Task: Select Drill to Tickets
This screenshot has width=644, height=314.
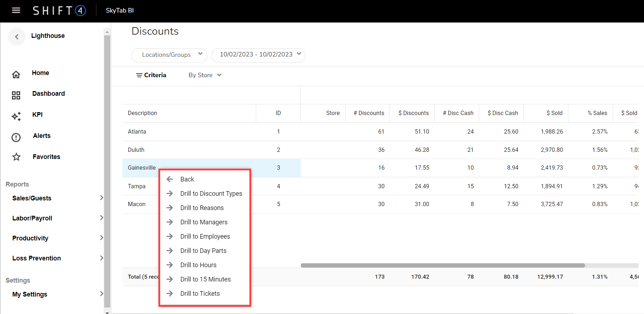Action: (x=200, y=294)
